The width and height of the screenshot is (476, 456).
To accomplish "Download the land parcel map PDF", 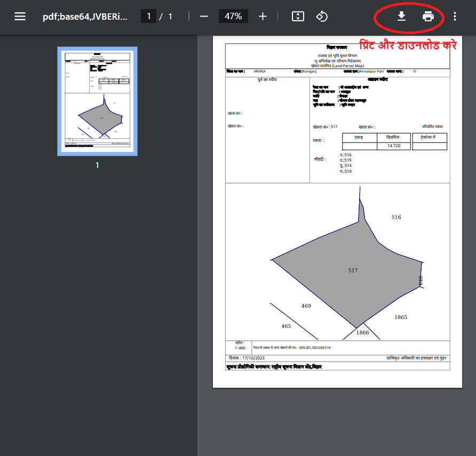I will pyautogui.click(x=401, y=16).
